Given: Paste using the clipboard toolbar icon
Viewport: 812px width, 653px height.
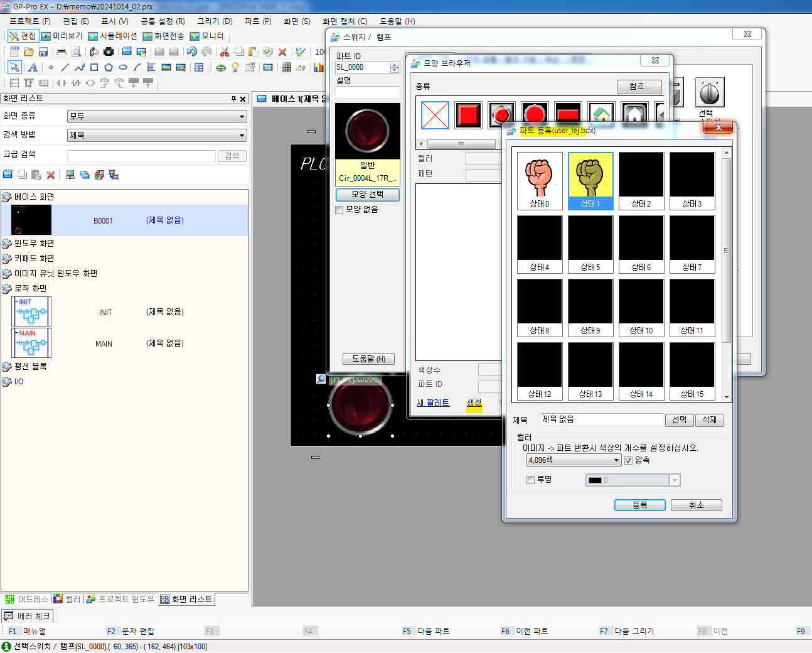Looking at the screenshot, I should pos(254,51).
